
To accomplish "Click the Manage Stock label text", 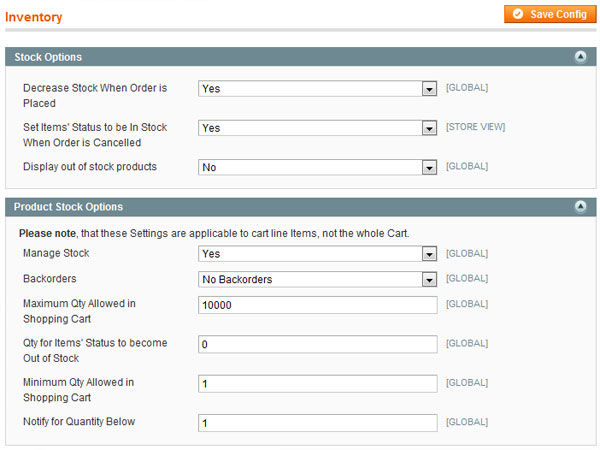I will point(56,253).
